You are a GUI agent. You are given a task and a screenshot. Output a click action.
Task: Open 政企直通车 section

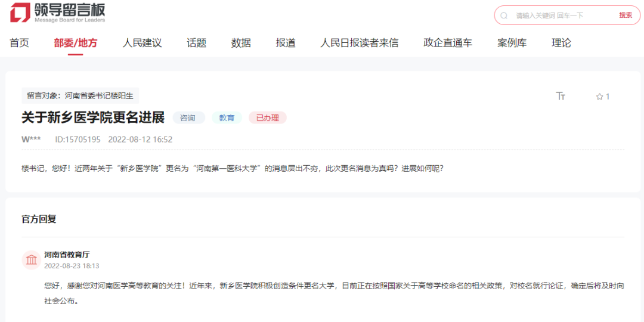pos(448,43)
